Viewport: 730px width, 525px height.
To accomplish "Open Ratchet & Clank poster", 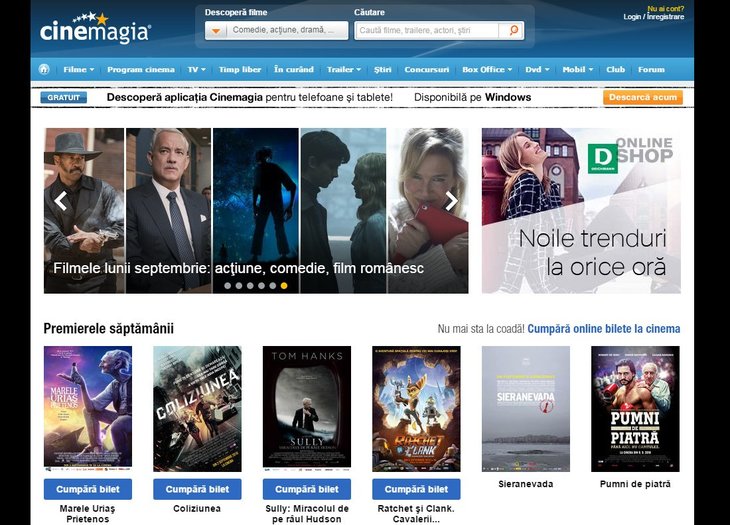I will coord(416,409).
